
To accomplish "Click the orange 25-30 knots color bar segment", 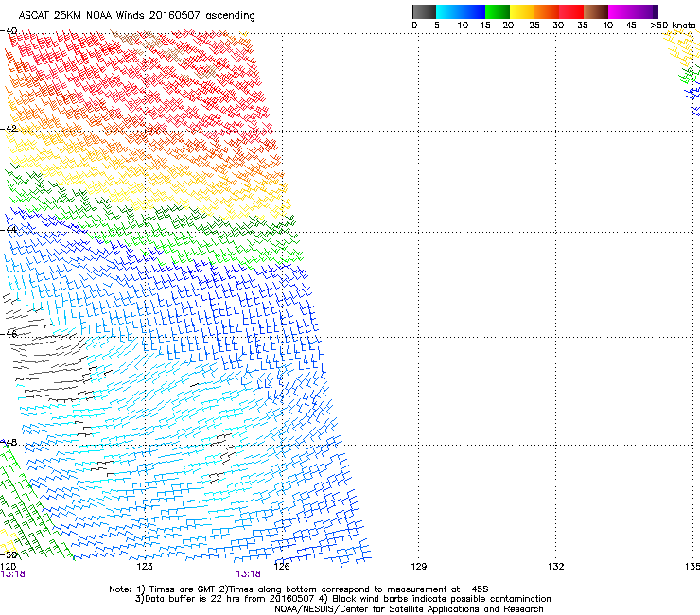I will tap(547, 11).
